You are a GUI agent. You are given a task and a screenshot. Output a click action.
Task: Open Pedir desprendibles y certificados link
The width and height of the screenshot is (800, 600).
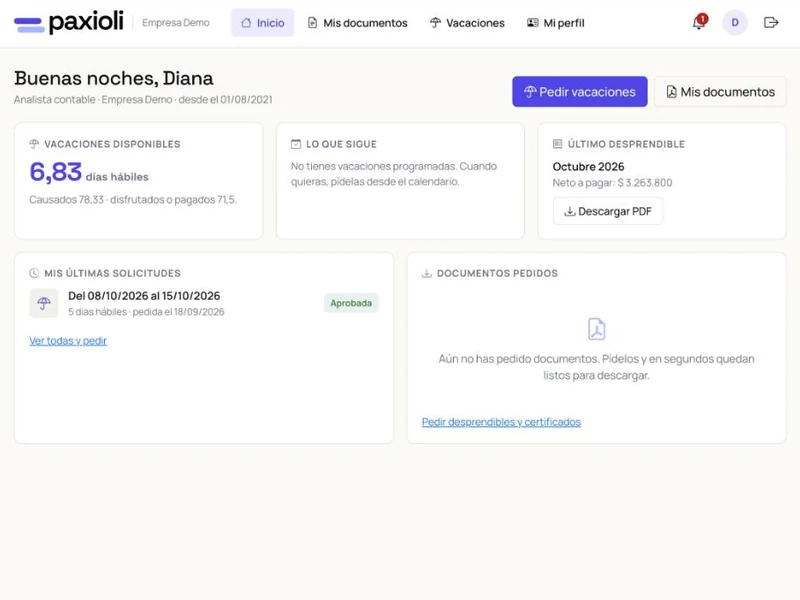(x=501, y=422)
